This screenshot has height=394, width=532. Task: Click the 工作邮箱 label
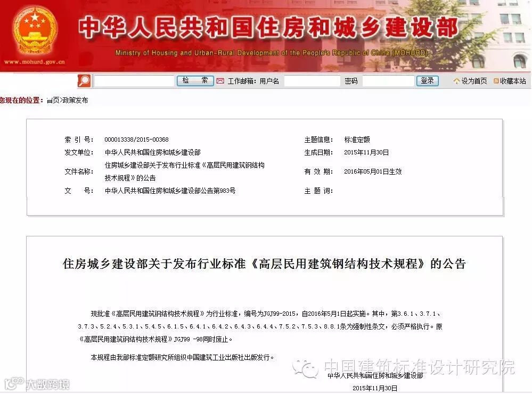pyautogui.click(x=241, y=81)
